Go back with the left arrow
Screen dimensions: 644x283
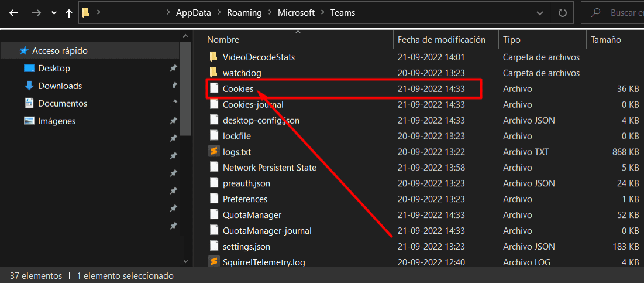pyautogui.click(x=14, y=13)
